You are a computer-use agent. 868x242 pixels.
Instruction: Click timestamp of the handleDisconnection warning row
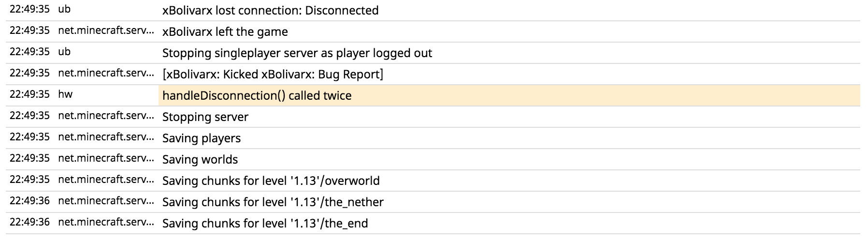[29, 94]
